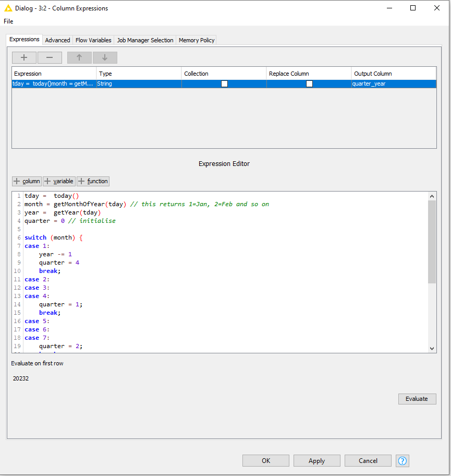Check the Replace Column checkbox
The image size is (451, 476).
point(309,84)
